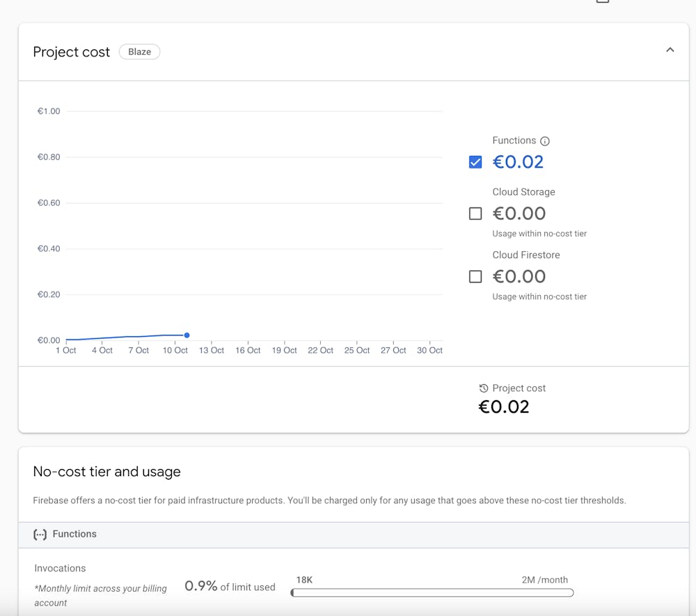Click the Cloud Firestore label
Viewport: 696px width, 616px height.
[526, 255]
